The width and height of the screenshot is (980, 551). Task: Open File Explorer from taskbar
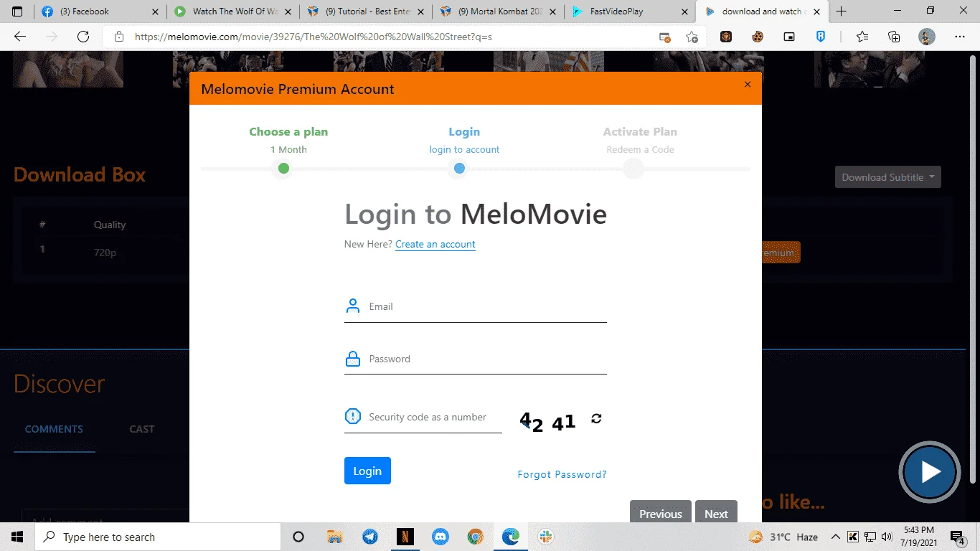pyautogui.click(x=334, y=537)
